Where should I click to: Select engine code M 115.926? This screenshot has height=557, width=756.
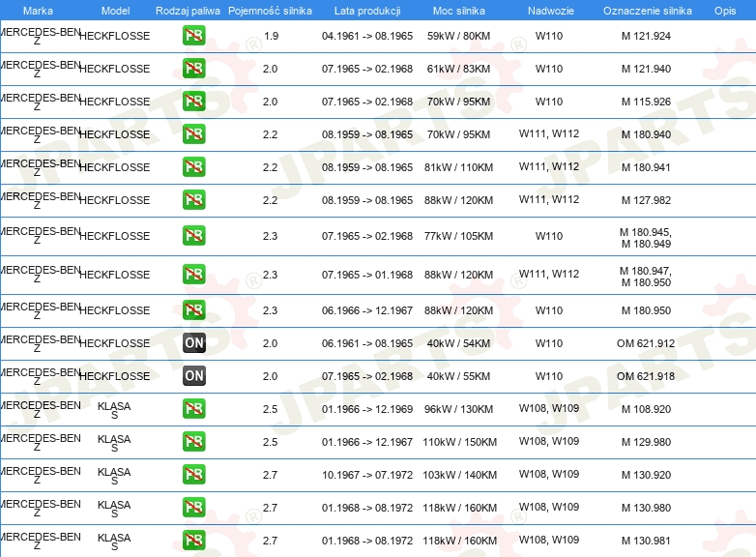point(646,102)
